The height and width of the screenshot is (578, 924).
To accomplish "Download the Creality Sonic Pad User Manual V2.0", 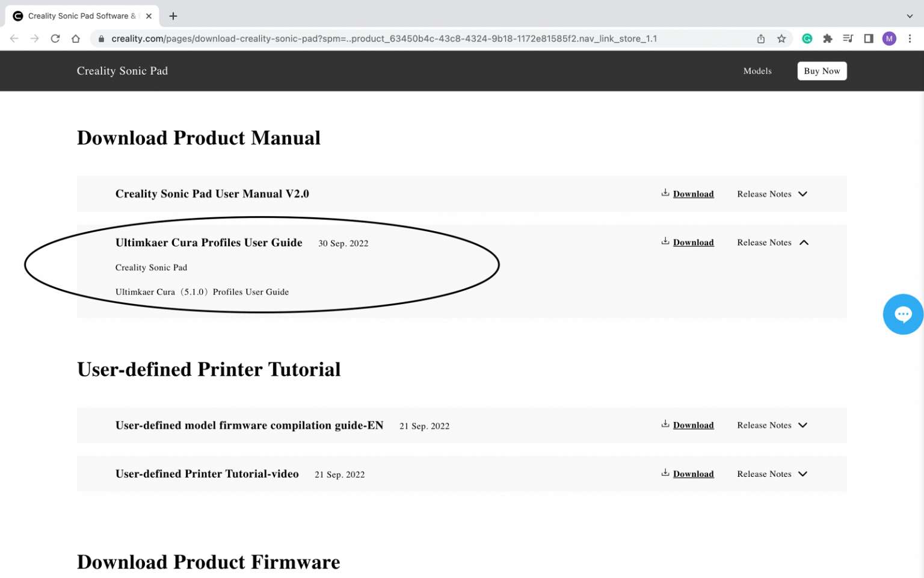I will (692, 194).
